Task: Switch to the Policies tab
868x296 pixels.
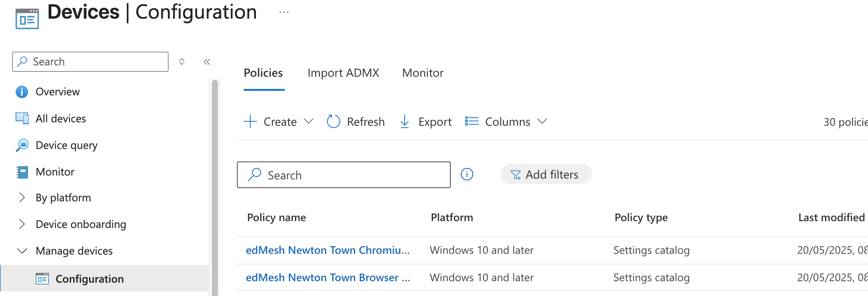Action: point(264,73)
